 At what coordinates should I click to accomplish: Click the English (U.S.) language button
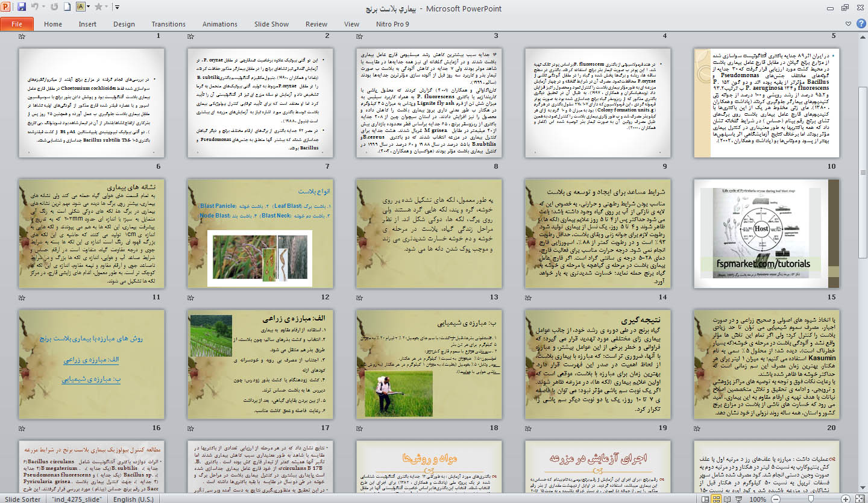133,499
